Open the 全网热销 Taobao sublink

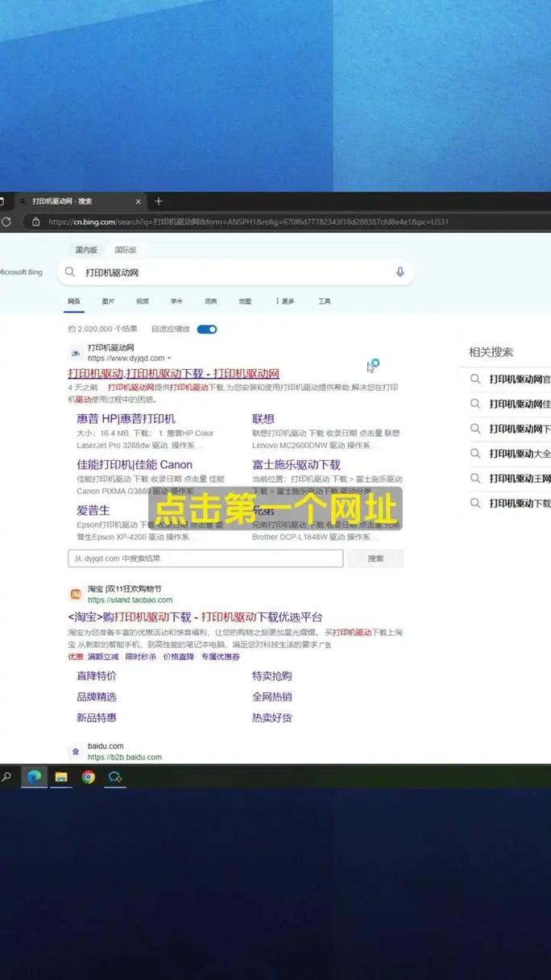pyautogui.click(x=272, y=697)
